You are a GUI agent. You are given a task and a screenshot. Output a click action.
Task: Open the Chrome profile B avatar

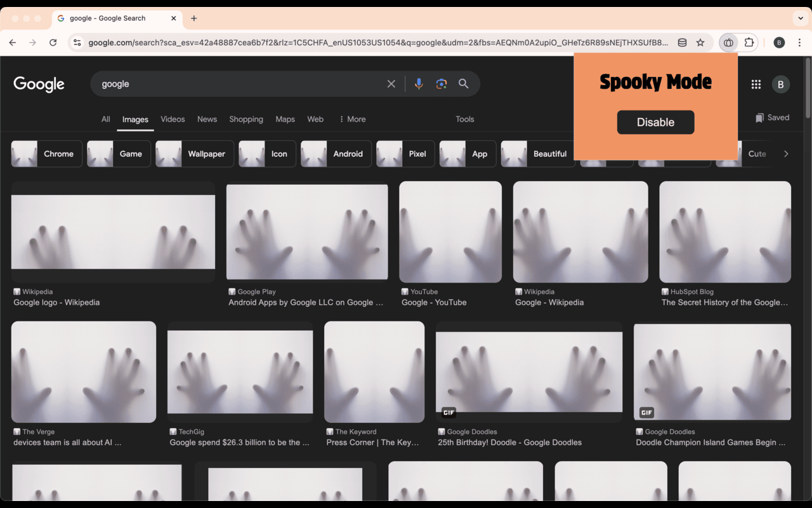[779, 43]
